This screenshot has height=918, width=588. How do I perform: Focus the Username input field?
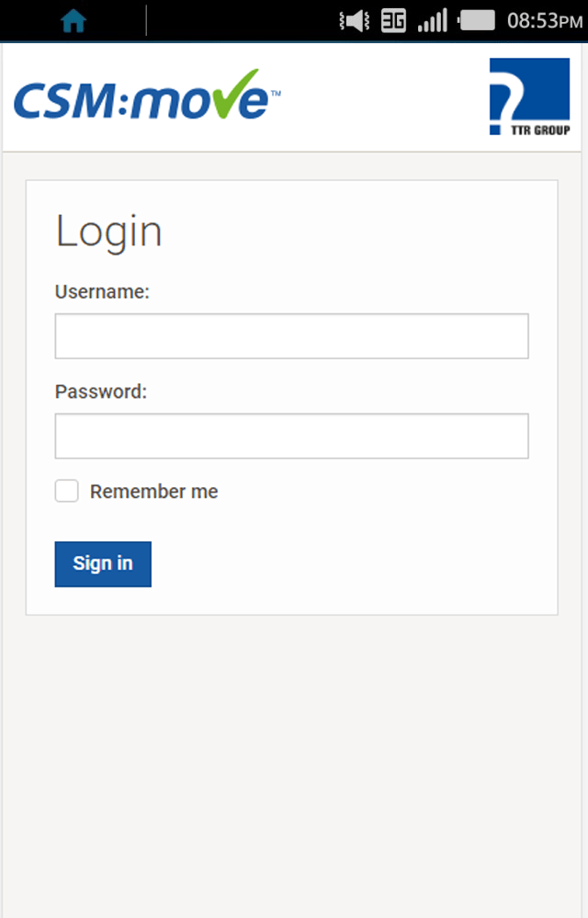(x=291, y=336)
